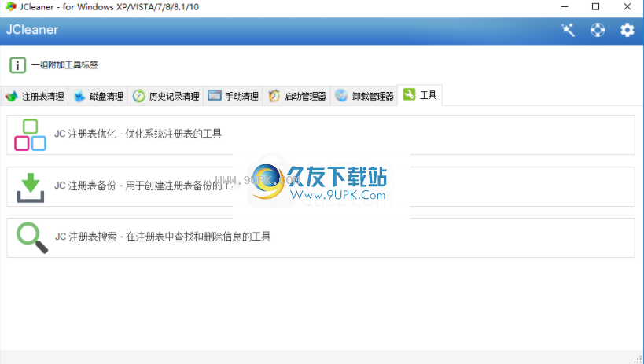Switch to the 注册表清理 tab
The height and width of the screenshot is (364, 644).
pyautogui.click(x=35, y=96)
